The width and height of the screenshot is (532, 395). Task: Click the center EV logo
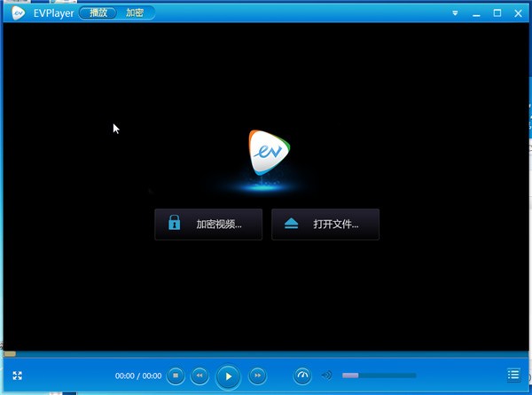coord(269,152)
